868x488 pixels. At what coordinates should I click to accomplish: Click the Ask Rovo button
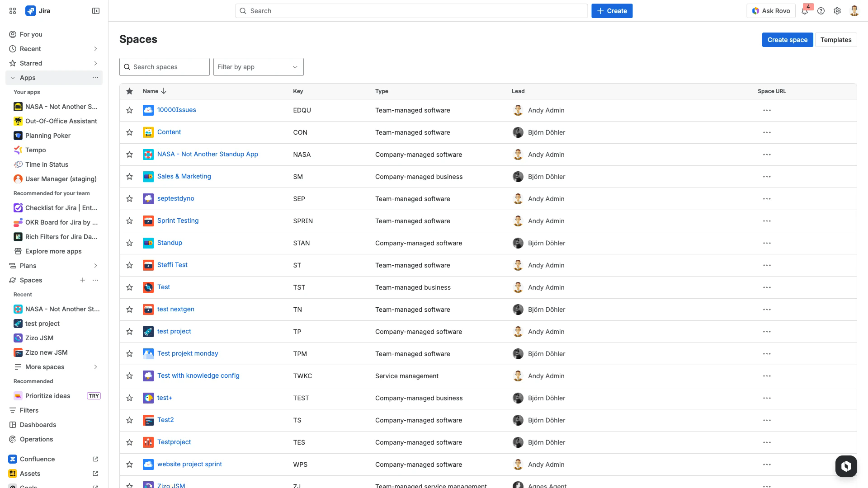(771, 11)
